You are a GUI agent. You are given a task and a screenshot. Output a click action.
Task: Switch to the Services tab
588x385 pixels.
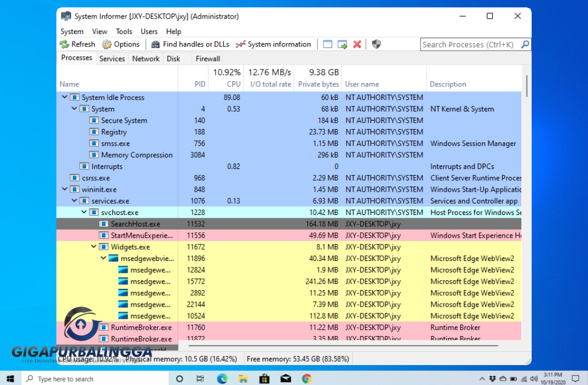(112, 59)
